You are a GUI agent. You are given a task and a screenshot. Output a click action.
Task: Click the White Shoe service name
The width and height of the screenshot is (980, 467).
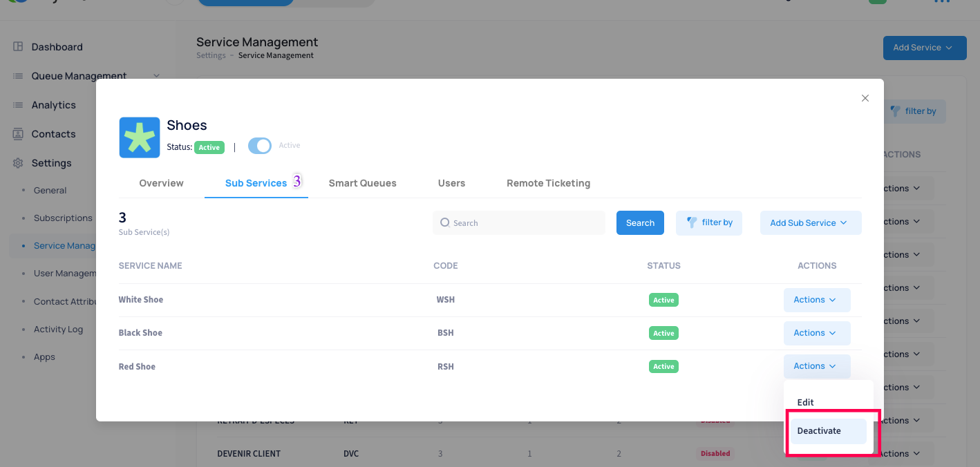tap(141, 300)
